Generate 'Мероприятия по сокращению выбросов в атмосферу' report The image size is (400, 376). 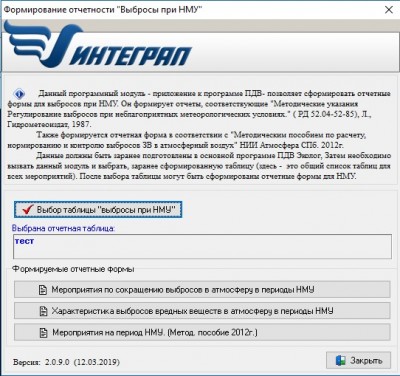pos(202,289)
